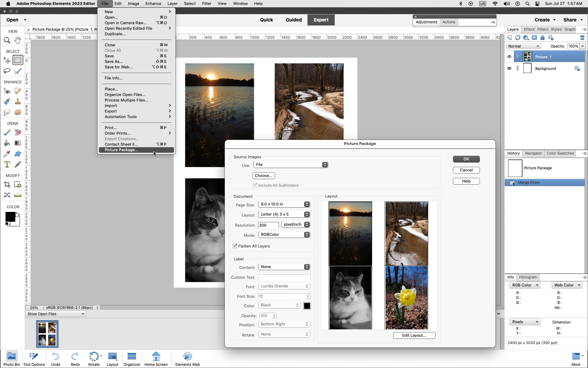Select the Zoom tool
Screen dimensions: 588x368
coord(7,40)
